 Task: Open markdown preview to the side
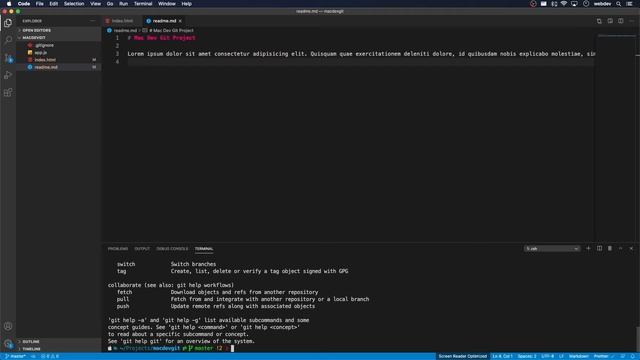click(x=610, y=21)
